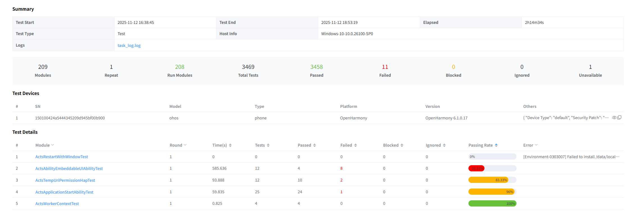Open the ActsRestartWithWindowTest module link

pyautogui.click(x=62, y=157)
